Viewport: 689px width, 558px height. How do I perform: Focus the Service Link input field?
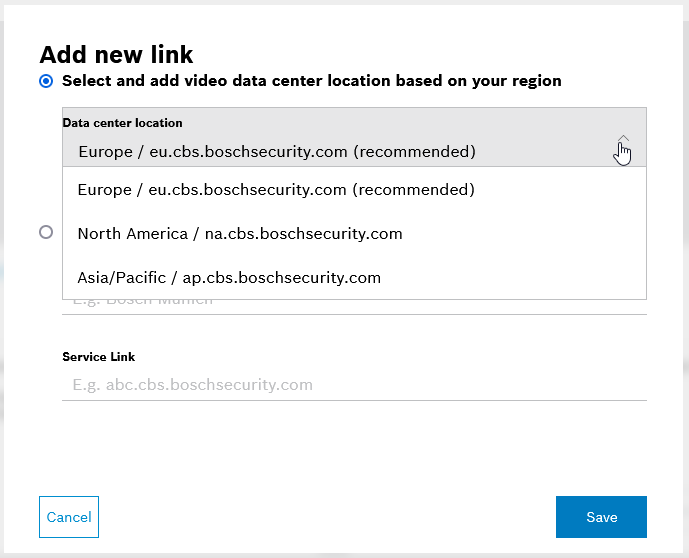(x=354, y=385)
